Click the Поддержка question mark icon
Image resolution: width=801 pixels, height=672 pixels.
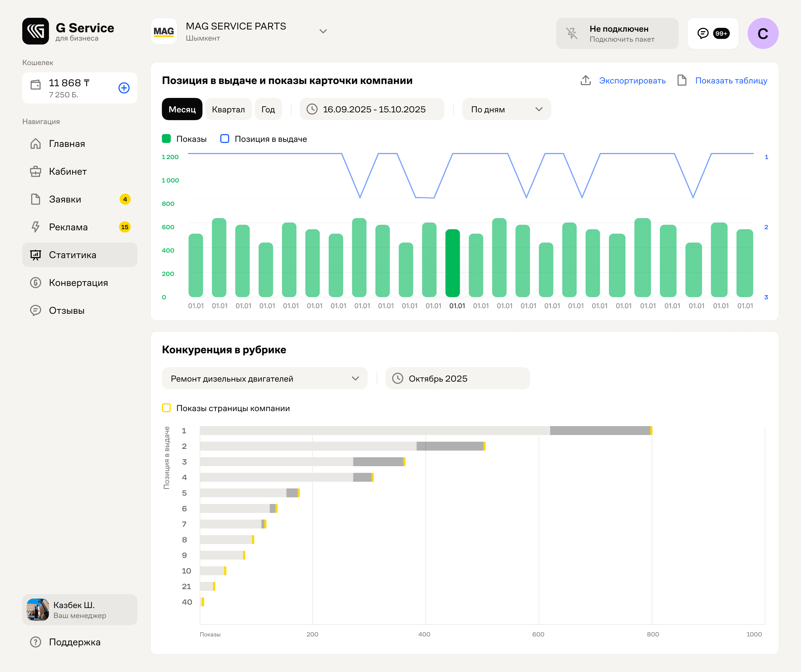36,642
